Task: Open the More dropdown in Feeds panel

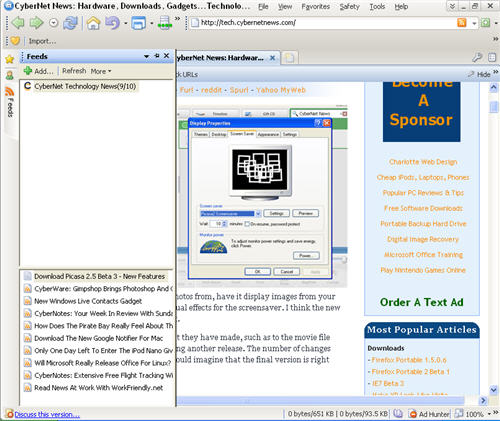Action: tap(101, 71)
